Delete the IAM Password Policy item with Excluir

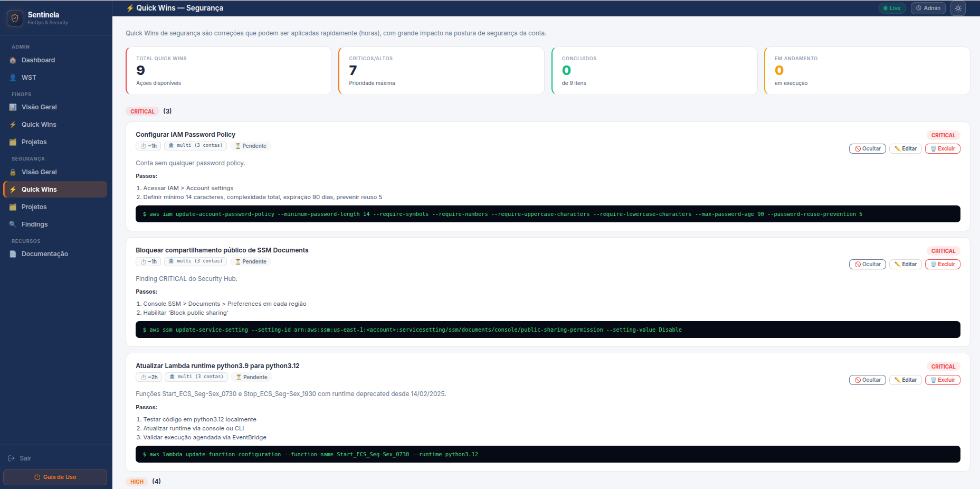click(x=943, y=149)
